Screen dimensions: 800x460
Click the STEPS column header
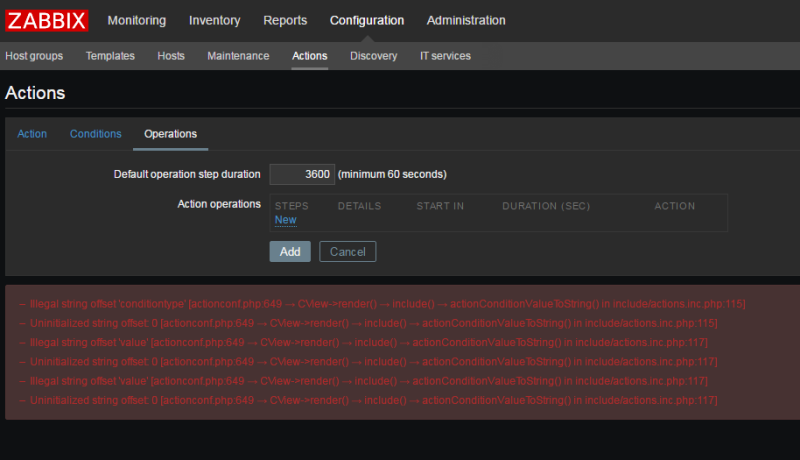292,206
